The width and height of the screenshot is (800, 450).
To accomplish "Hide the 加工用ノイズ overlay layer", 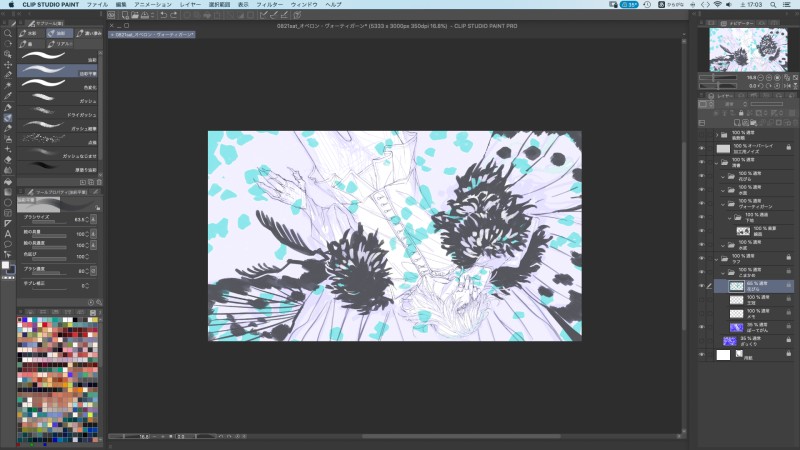I will (x=702, y=148).
